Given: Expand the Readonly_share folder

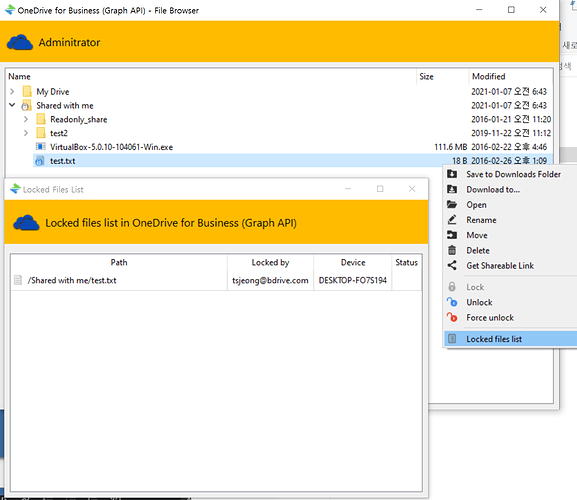Looking at the screenshot, I should (x=26, y=119).
